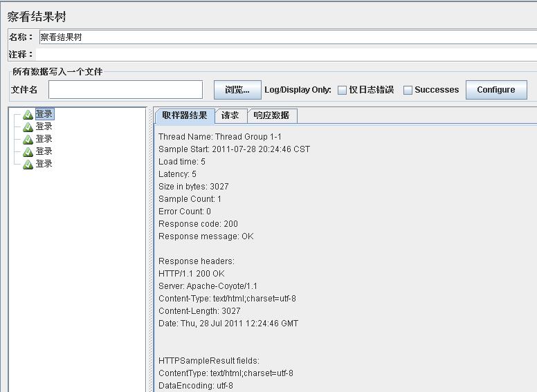Screen dimensions: 537x392
Task: Click the dotted split pane divider
Action: click(149, 250)
